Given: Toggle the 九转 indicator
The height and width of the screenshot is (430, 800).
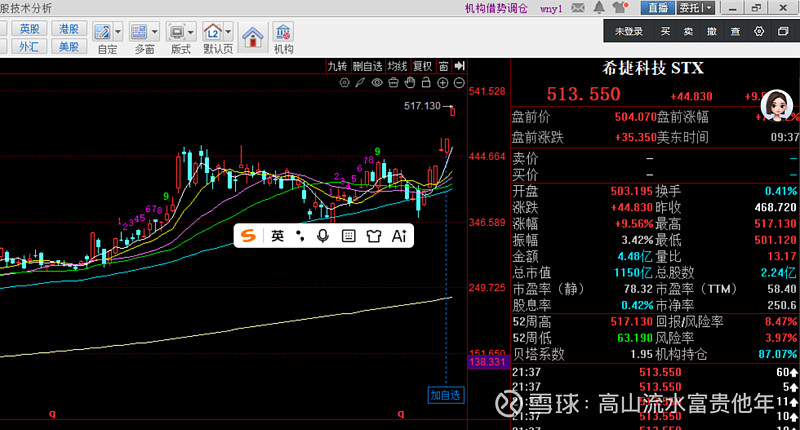Looking at the screenshot, I should [x=337, y=66].
